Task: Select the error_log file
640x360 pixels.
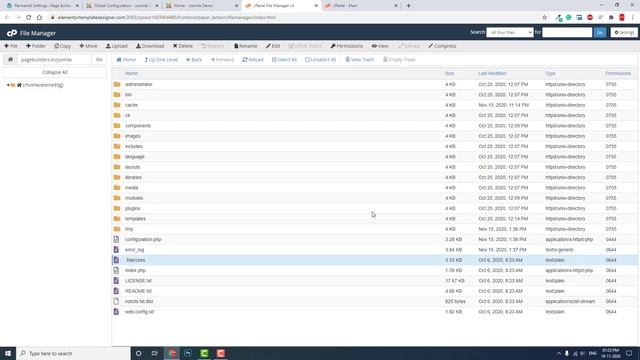Action: pos(375,250)
